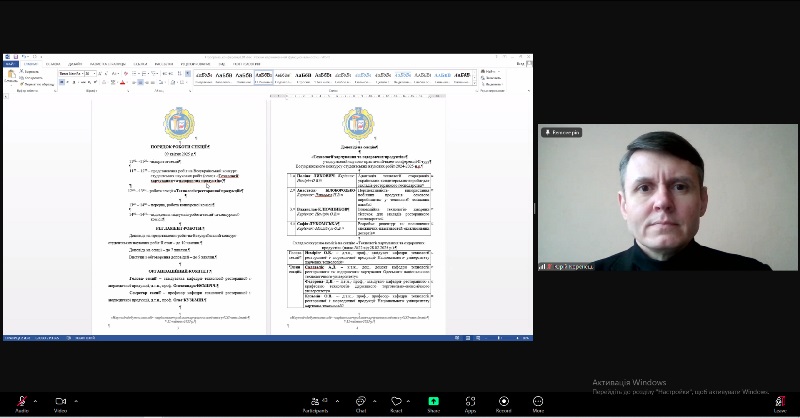Screen dimensions: 800x418
Task: Toggle strikethrough formatting in Word
Action: click(83, 82)
